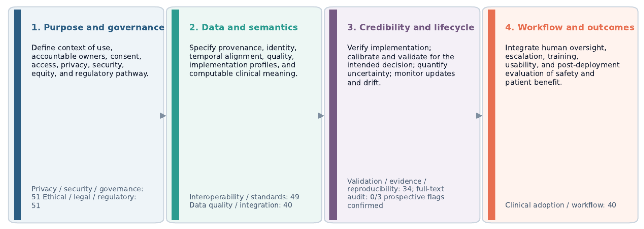Select the purple vertical color bar
This screenshot has width=644, height=229.
pyautogui.click(x=333, y=115)
